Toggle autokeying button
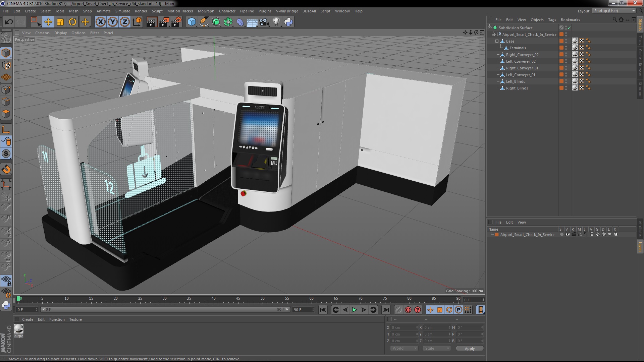 click(408, 310)
